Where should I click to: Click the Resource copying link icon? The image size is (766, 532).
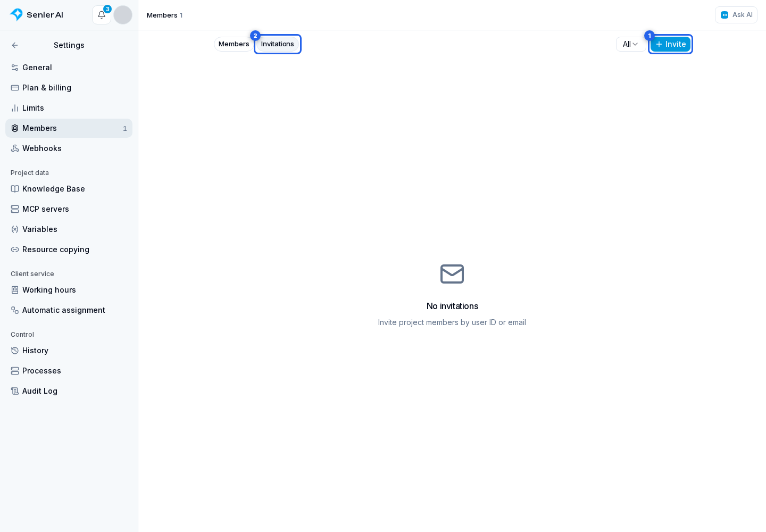[x=15, y=250]
